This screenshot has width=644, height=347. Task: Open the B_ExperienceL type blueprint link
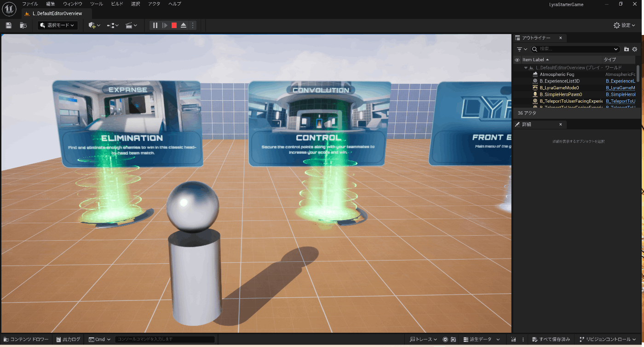[x=621, y=81]
